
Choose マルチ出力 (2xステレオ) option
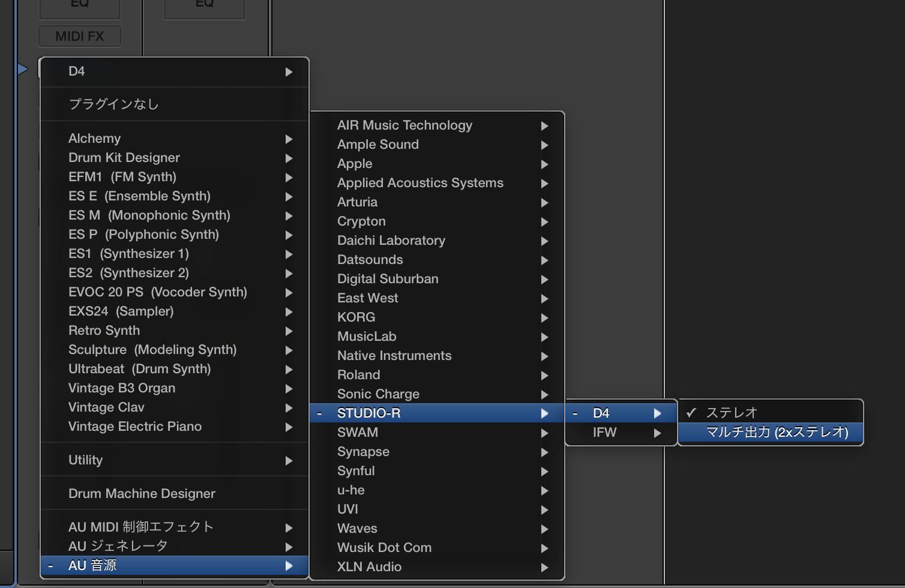point(771,432)
